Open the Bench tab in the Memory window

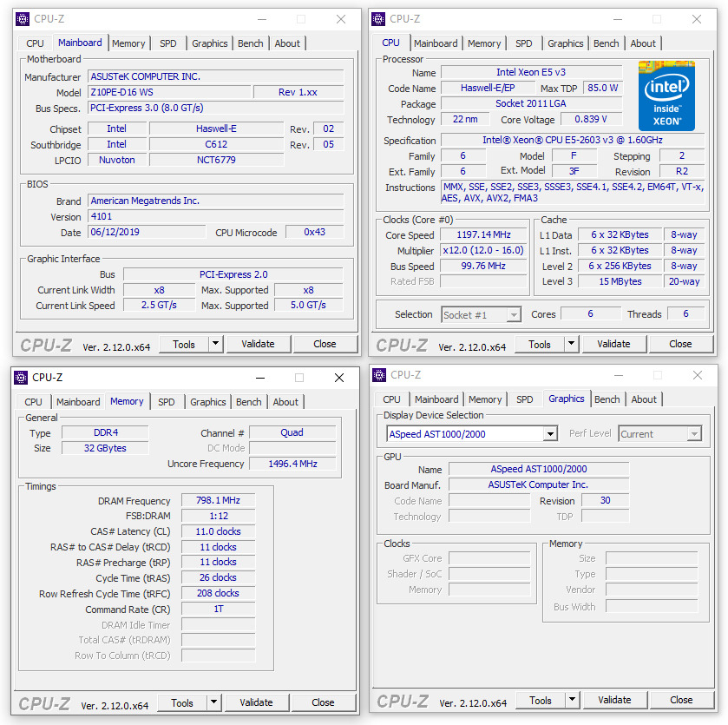249,402
